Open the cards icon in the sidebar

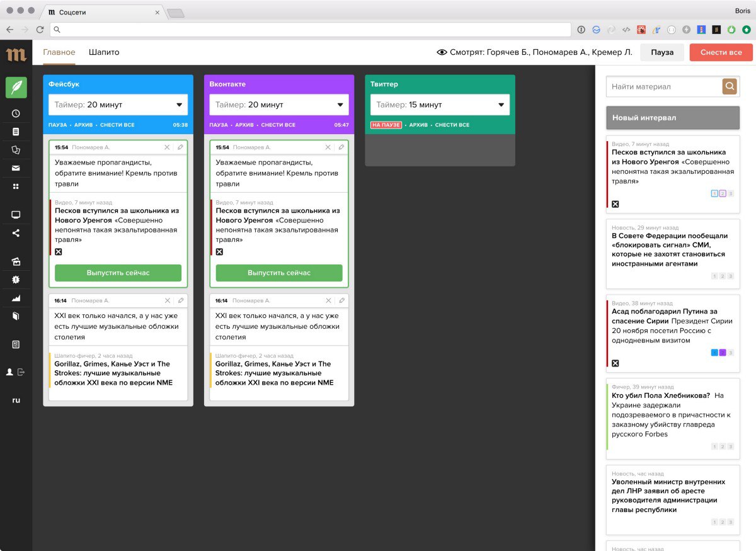pyautogui.click(x=16, y=150)
